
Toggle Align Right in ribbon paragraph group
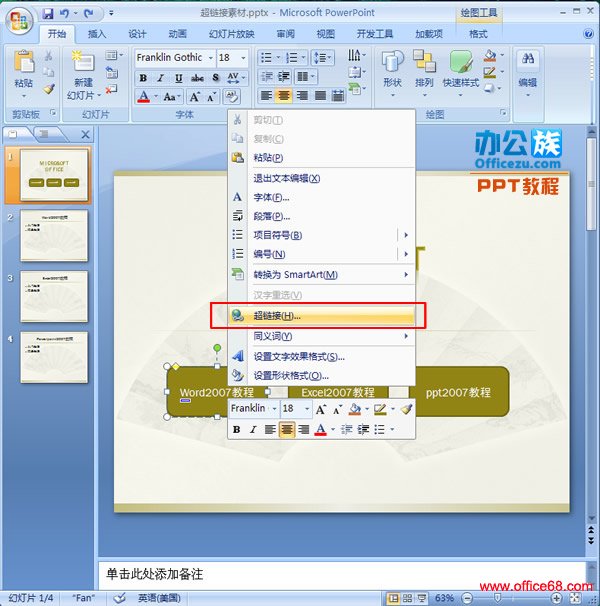click(x=302, y=95)
